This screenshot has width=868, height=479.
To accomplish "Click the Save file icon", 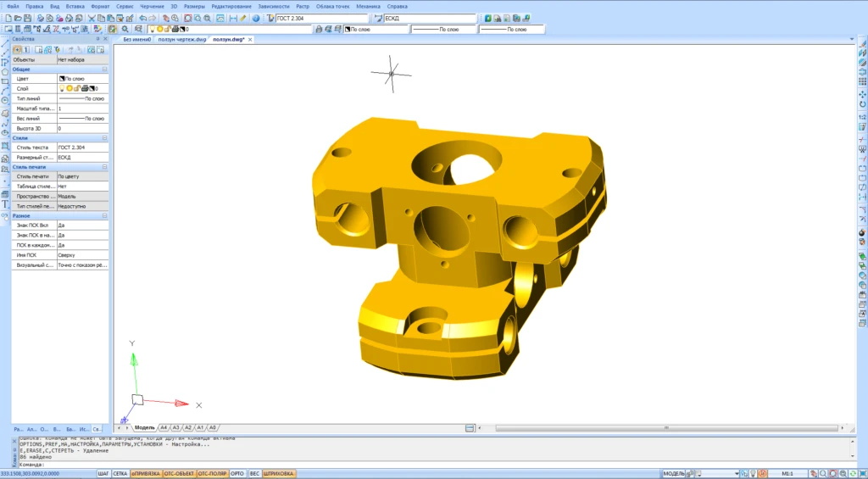I will point(28,18).
